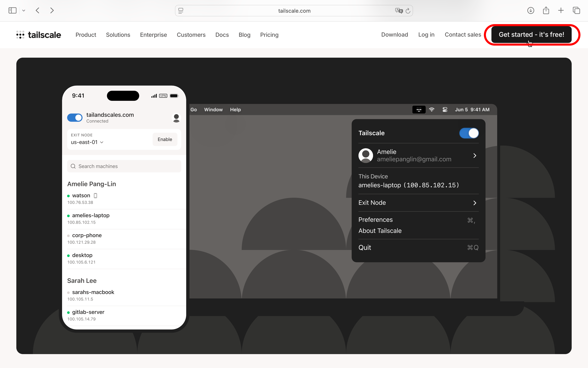Open Exit Node in the Tailscale popup
588x368 pixels.
pyautogui.click(x=418, y=202)
